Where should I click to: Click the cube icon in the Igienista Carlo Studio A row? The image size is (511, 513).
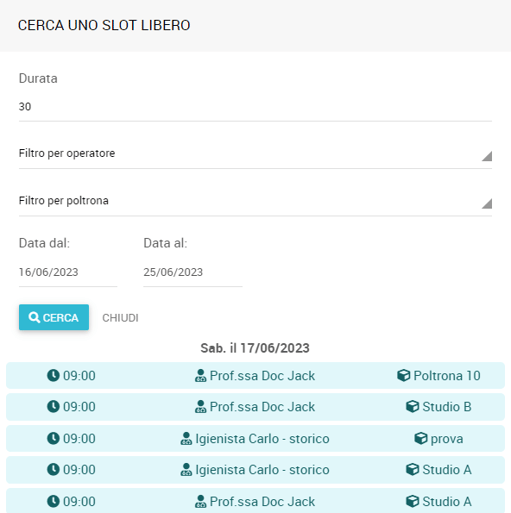click(412, 469)
